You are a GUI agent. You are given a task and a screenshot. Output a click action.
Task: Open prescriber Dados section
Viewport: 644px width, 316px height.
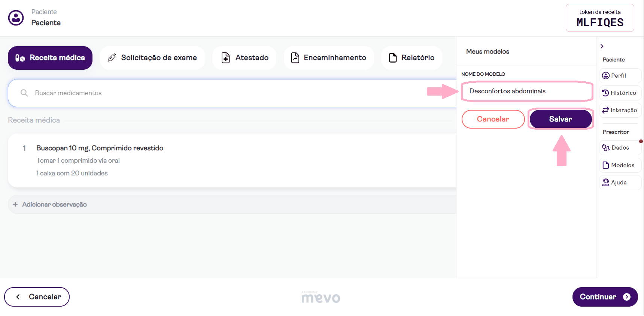click(620, 148)
